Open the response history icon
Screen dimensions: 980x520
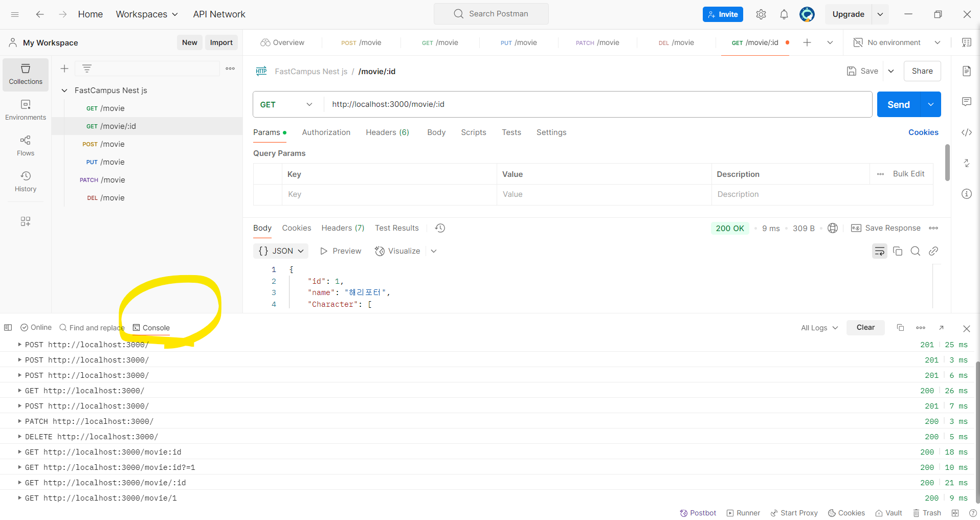440,228
